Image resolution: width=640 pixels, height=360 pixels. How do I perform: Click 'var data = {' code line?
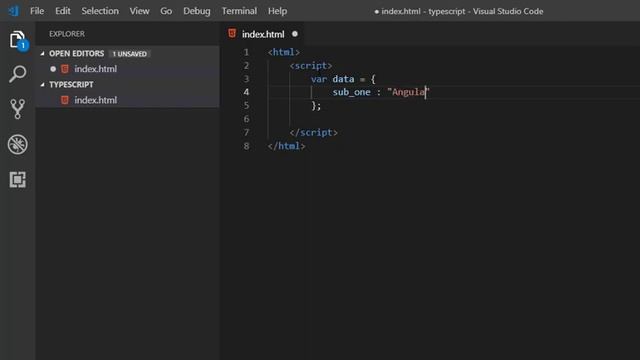coord(343,79)
